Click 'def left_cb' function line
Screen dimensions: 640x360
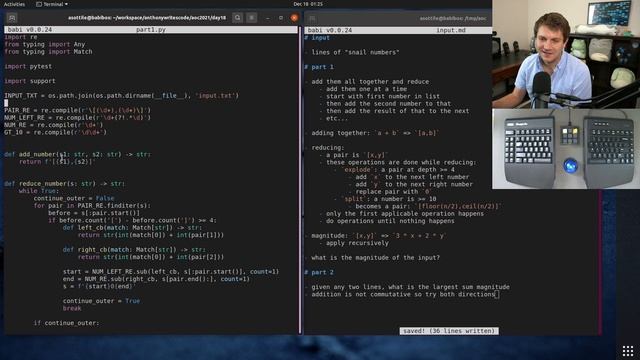tap(132, 228)
